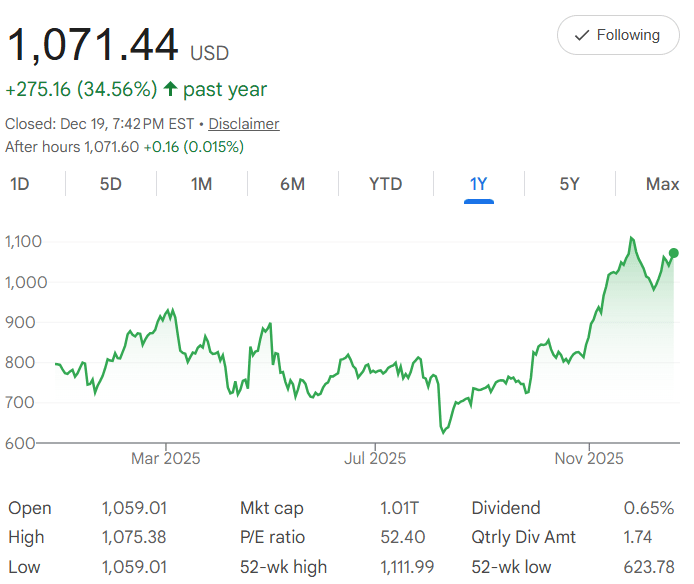Viewport: 694px width, 584px height.
Task: Click the Nov 2025 axis label
Action: 590,458
